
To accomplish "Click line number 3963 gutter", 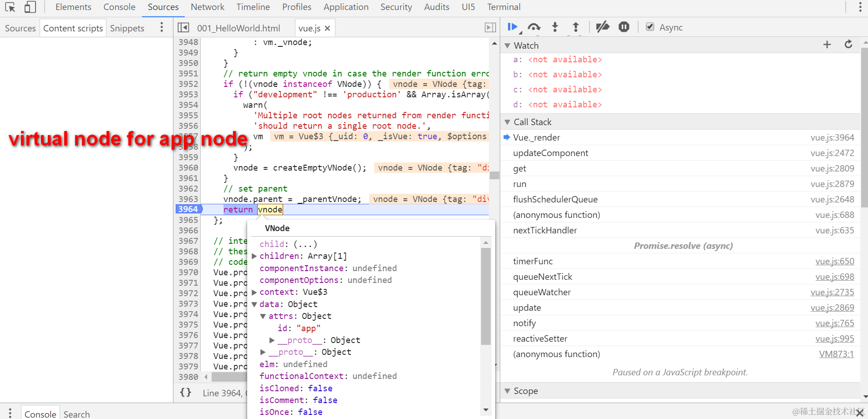I will tap(188, 199).
